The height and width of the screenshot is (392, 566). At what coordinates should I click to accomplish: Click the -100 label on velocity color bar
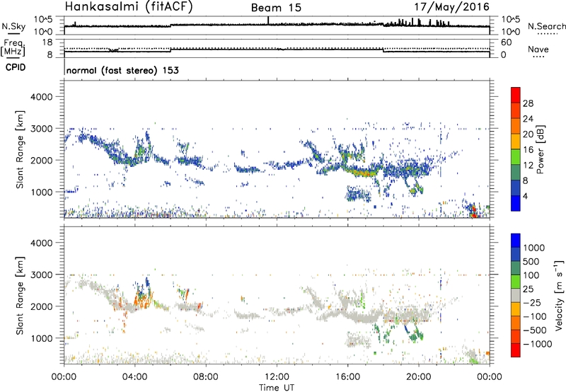click(535, 316)
